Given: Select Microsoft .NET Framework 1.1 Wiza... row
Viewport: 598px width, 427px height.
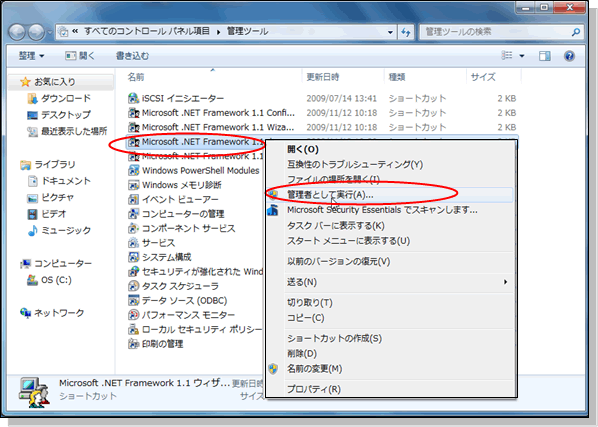Looking at the screenshot, I should 322,127.
